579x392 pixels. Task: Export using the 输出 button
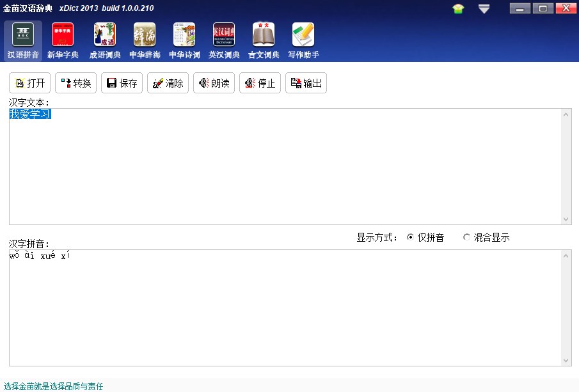[306, 82]
